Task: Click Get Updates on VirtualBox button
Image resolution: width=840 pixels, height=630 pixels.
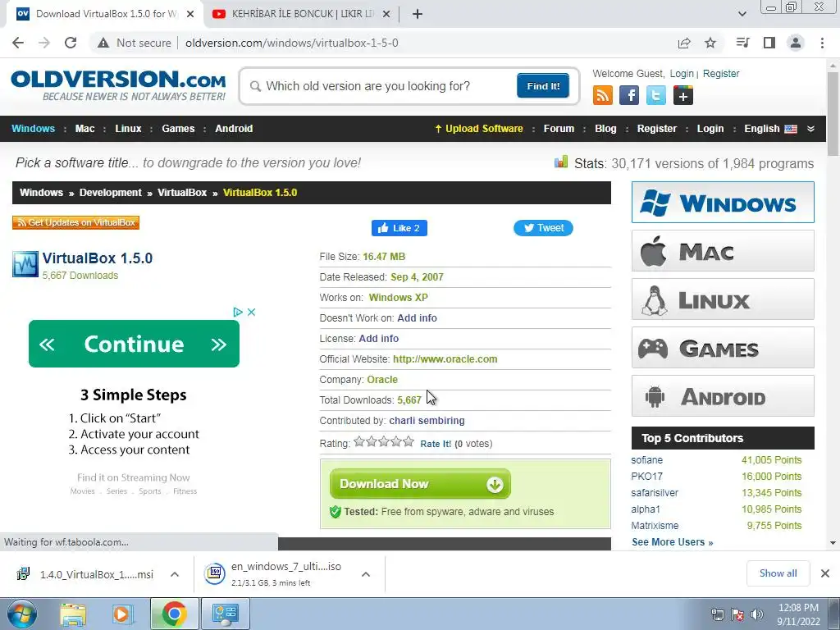Action: point(75,222)
